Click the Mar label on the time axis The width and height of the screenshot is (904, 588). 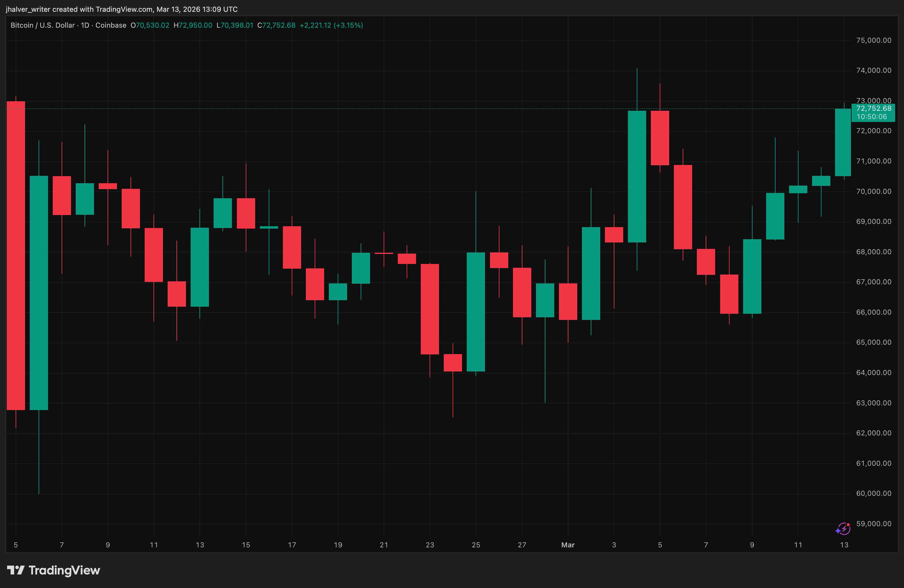point(568,545)
